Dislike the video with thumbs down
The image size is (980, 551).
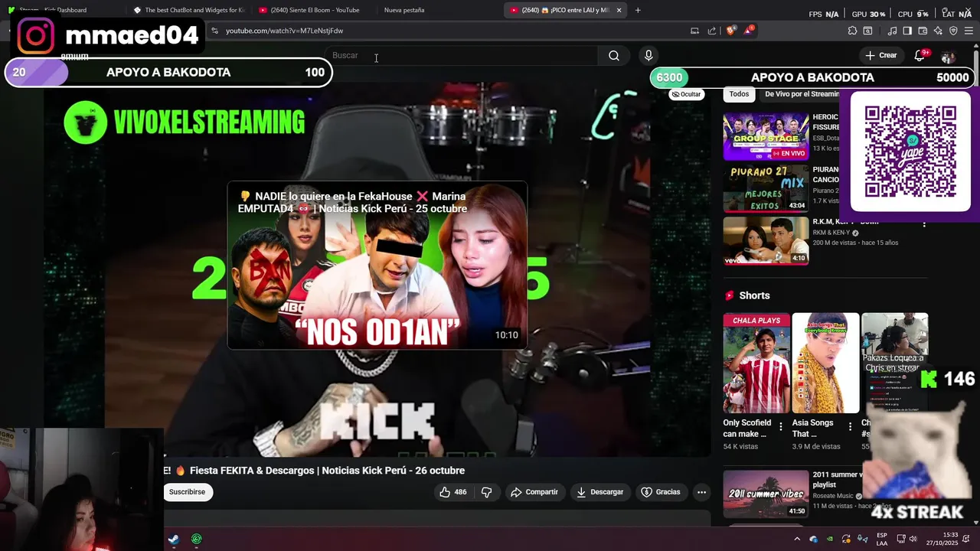(486, 492)
